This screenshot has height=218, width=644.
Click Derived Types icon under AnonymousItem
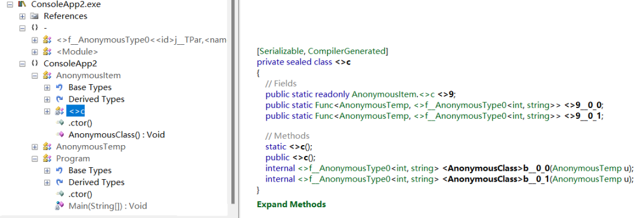(60, 99)
